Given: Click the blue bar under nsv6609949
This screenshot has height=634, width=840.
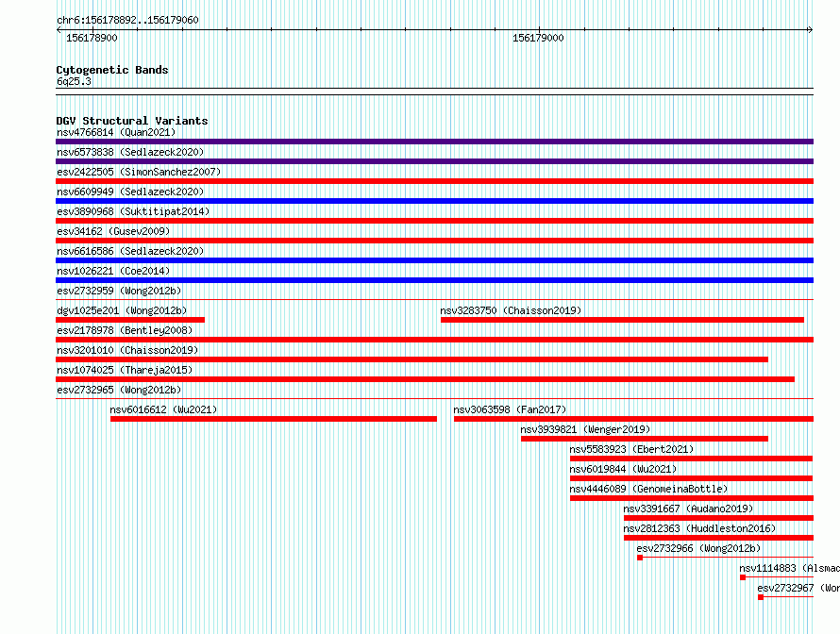Looking at the screenshot, I should (434, 201).
